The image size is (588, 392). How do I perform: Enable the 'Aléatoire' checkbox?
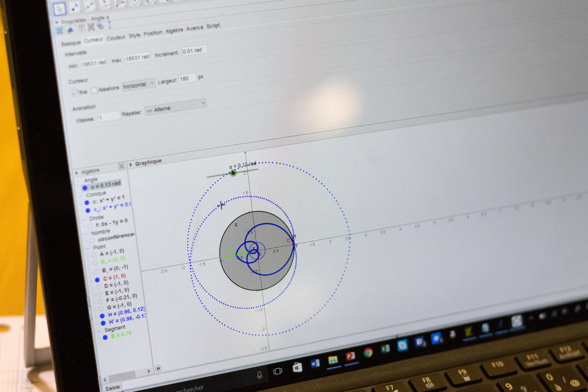tap(94, 91)
